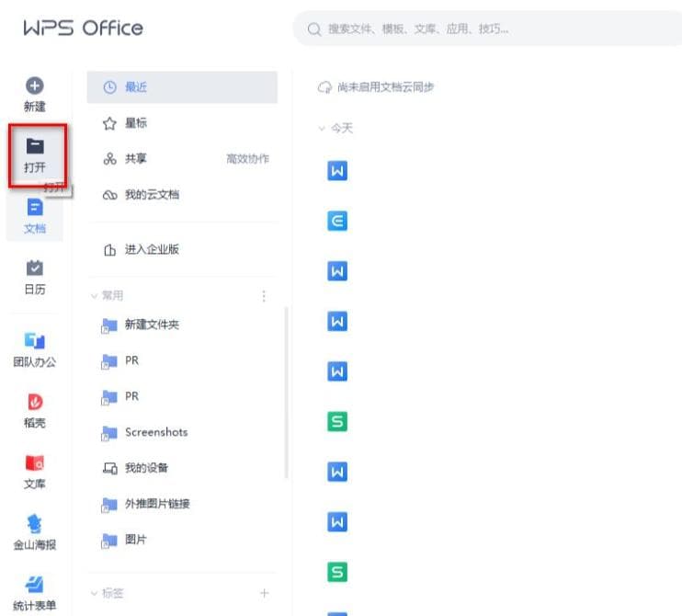Open the 稻壳 templates icon
Viewport: 682px width, 616px height.
(35, 402)
